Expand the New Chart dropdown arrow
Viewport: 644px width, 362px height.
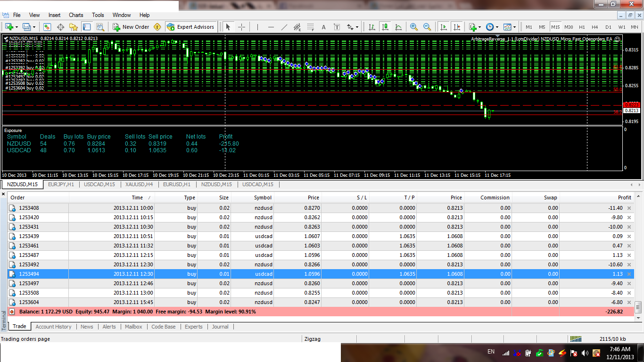[x=17, y=27]
